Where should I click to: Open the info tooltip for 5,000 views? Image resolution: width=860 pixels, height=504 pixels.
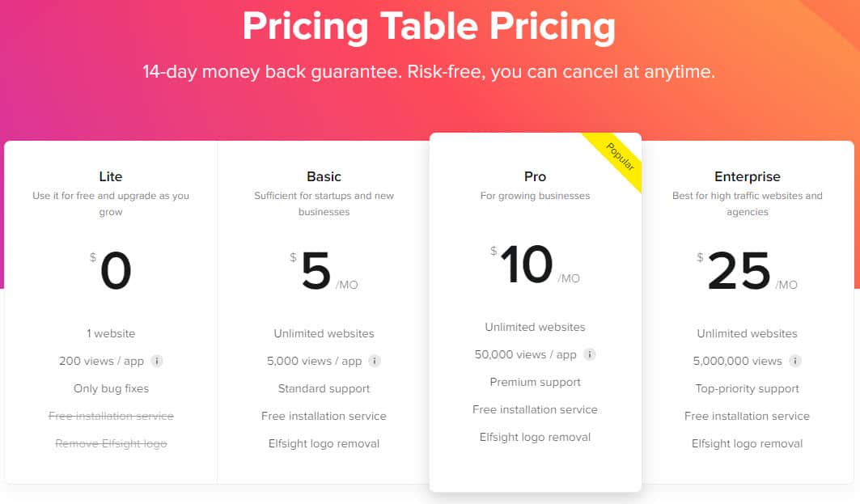(x=375, y=362)
